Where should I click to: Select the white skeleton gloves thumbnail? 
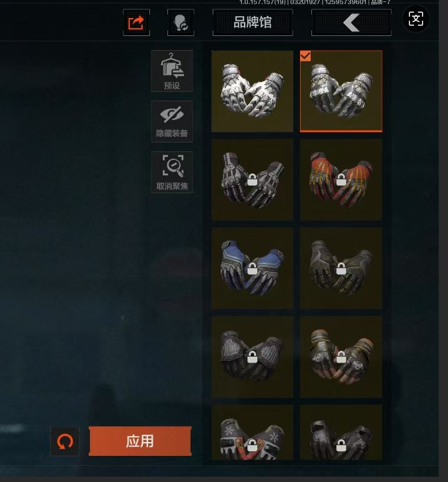[x=252, y=91]
